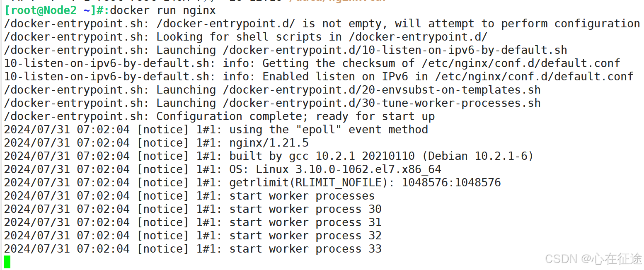
Task: Click the "Getting the checksum" info line
Action: [x=312, y=63]
